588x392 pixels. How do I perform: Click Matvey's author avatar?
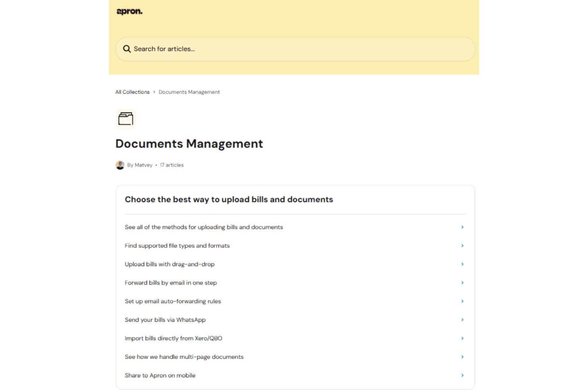click(120, 165)
